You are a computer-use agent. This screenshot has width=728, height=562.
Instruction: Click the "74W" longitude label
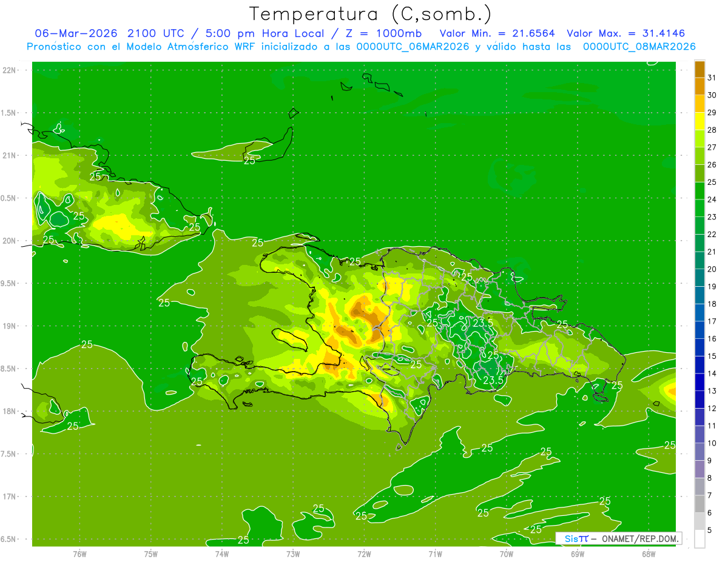point(222,554)
